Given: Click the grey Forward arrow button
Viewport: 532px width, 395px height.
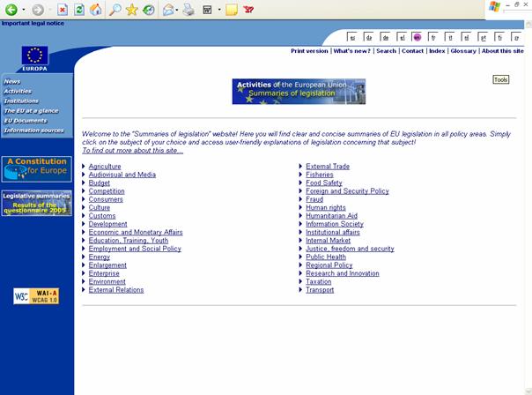Looking at the screenshot, I should [x=38, y=10].
